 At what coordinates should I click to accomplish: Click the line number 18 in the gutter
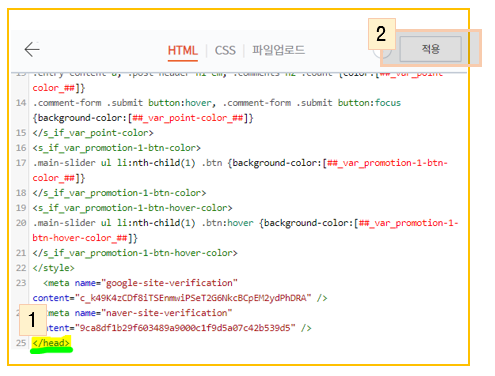pos(21,193)
